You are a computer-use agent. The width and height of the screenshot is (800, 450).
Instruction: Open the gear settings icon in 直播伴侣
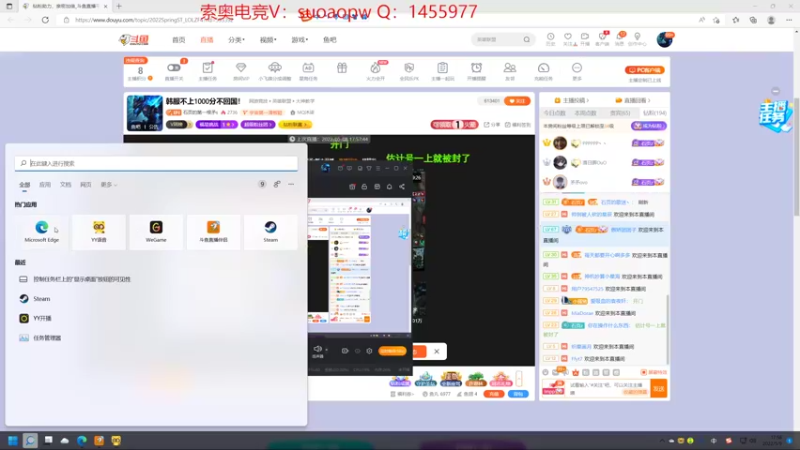369,351
